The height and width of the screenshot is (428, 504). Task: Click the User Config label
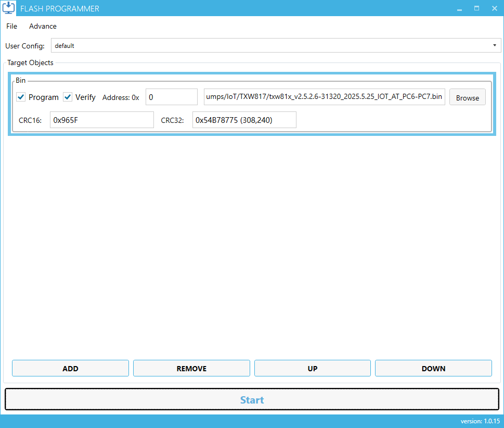tap(25, 46)
